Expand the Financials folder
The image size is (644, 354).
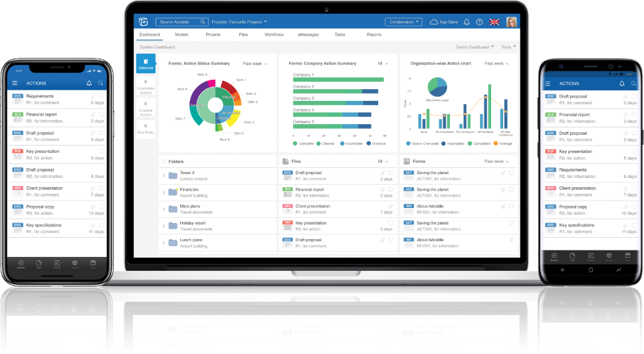pos(163,193)
